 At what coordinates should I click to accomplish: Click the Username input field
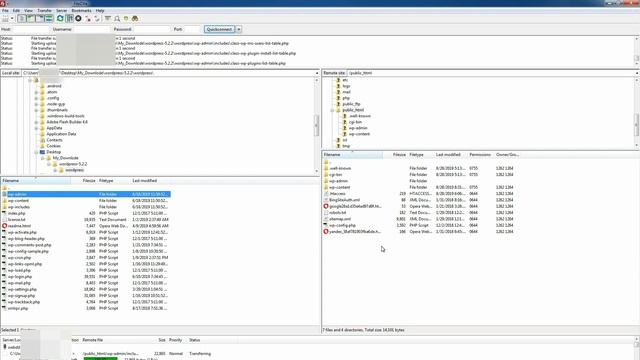click(x=91, y=29)
